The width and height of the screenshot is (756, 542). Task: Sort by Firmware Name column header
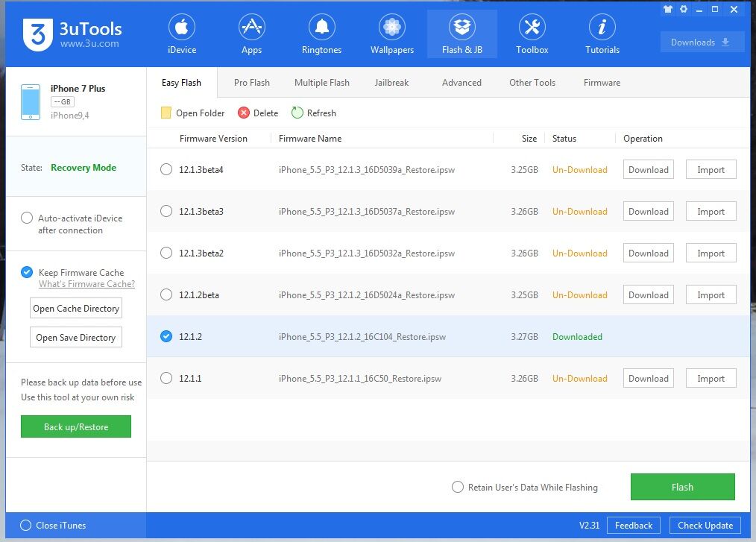(310, 139)
